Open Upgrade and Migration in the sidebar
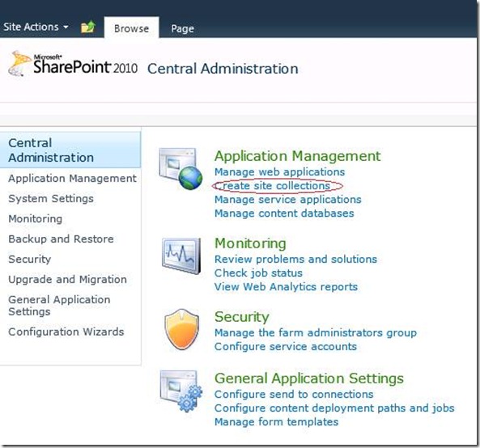The width and height of the screenshot is (480, 448). click(x=68, y=279)
